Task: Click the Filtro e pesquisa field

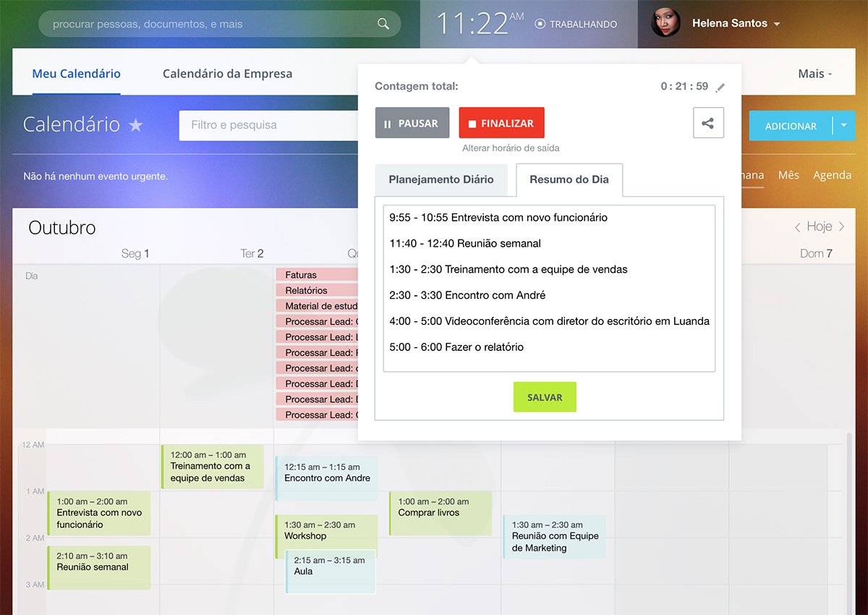Action: coord(268,125)
